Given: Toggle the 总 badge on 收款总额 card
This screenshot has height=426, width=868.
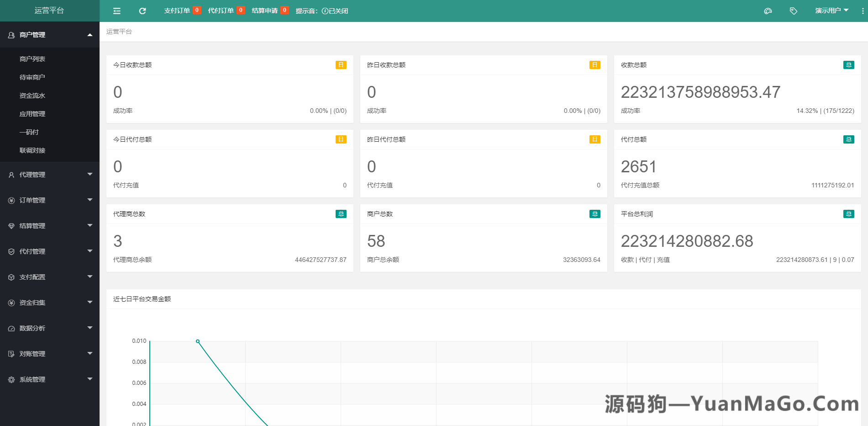Looking at the screenshot, I should 848,65.
